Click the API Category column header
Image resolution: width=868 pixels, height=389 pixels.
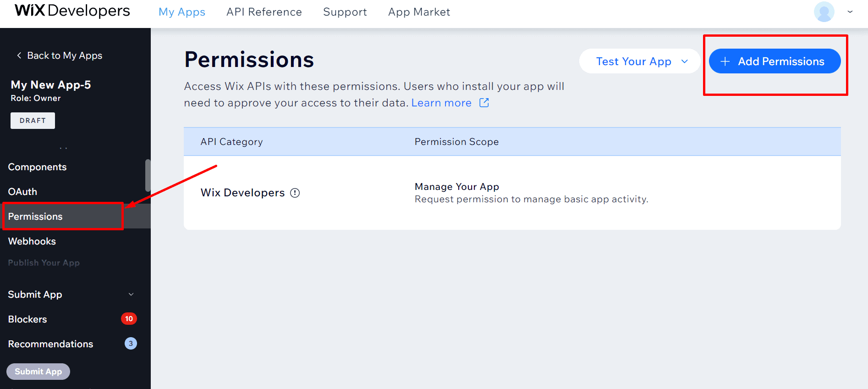231,142
